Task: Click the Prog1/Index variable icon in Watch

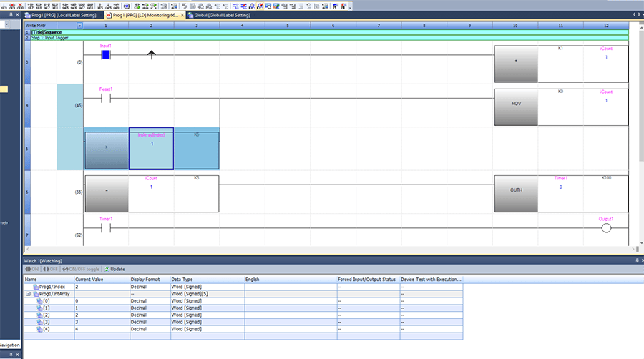Action: [x=34, y=286]
